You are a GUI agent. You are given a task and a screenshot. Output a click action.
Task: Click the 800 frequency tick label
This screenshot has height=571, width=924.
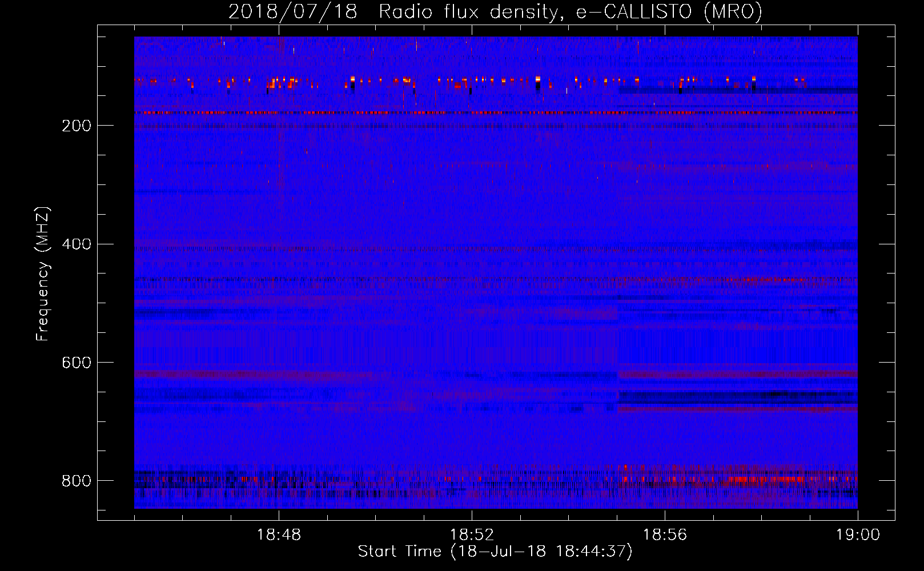[77, 481]
